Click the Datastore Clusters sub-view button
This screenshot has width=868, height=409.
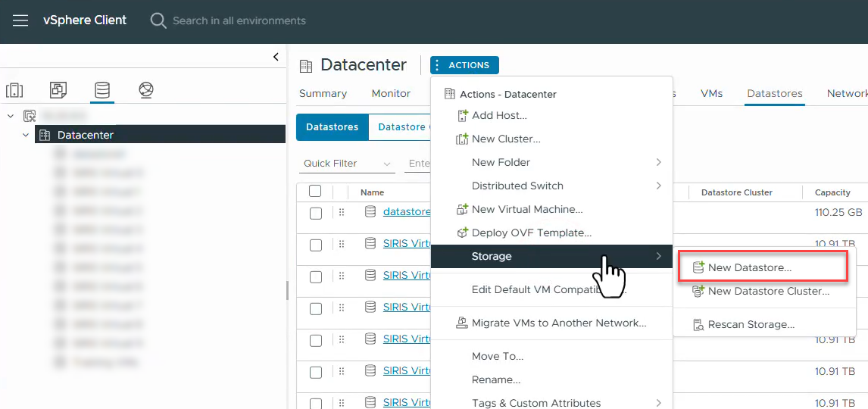[x=400, y=126]
